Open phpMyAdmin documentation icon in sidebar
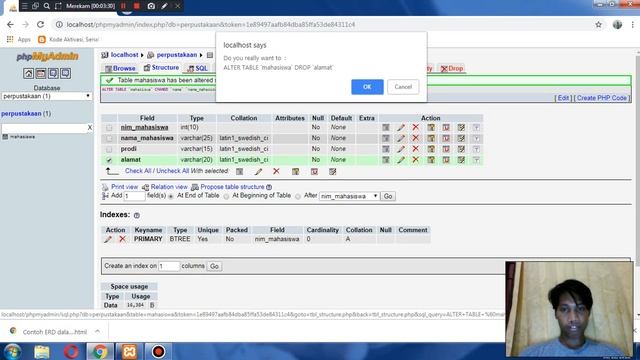 click(x=53, y=73)
